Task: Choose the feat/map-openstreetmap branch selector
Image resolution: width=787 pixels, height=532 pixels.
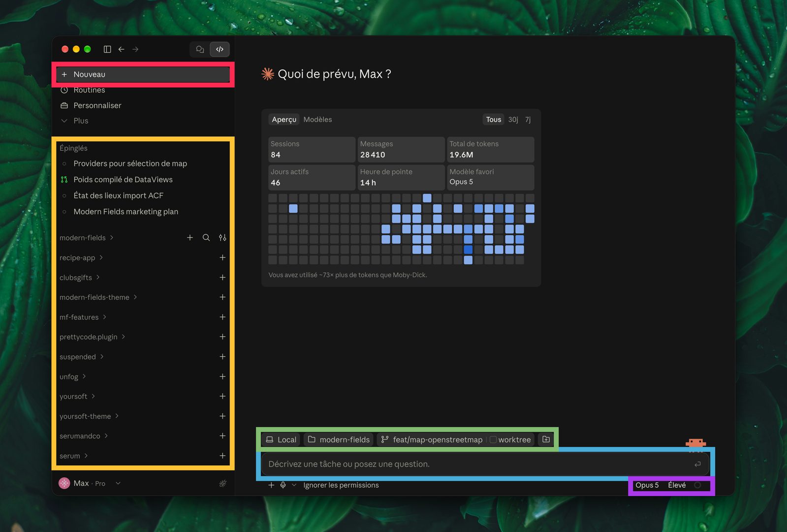Action: pos(432,439)
